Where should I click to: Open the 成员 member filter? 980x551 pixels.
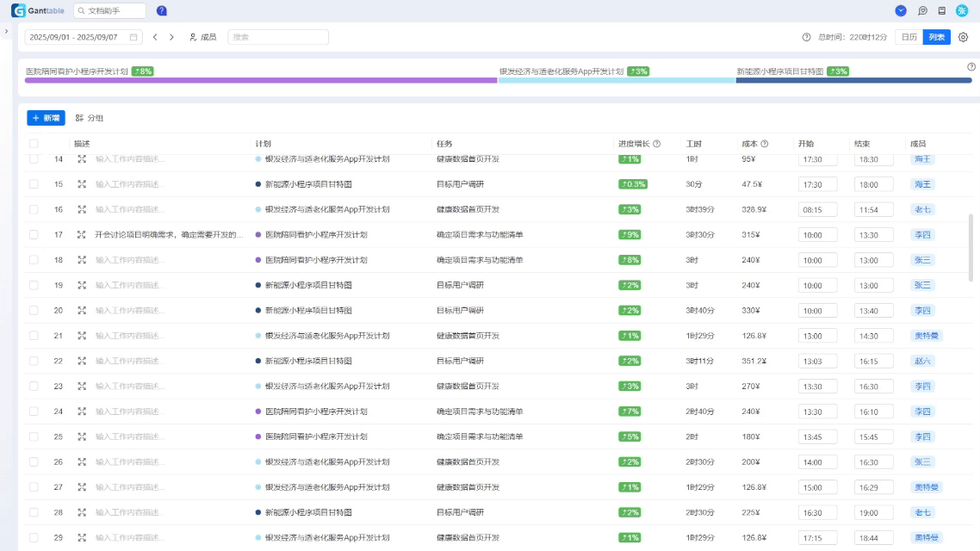tap(202, 38)
